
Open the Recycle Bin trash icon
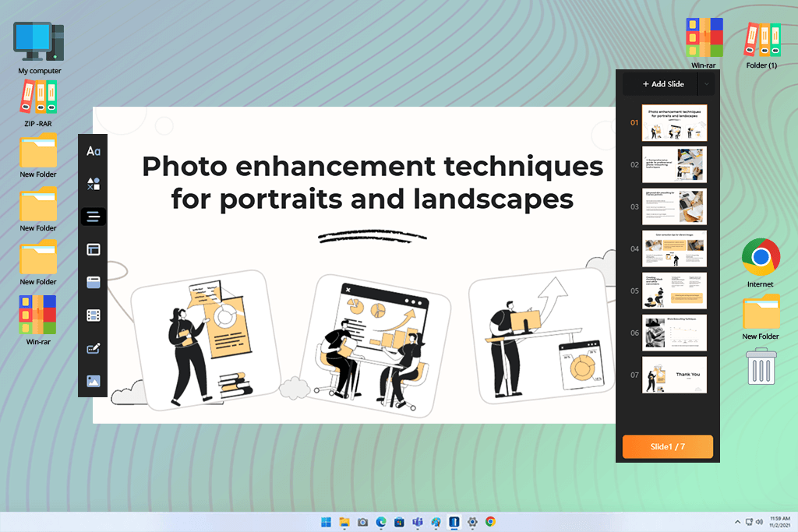point(761,365)
